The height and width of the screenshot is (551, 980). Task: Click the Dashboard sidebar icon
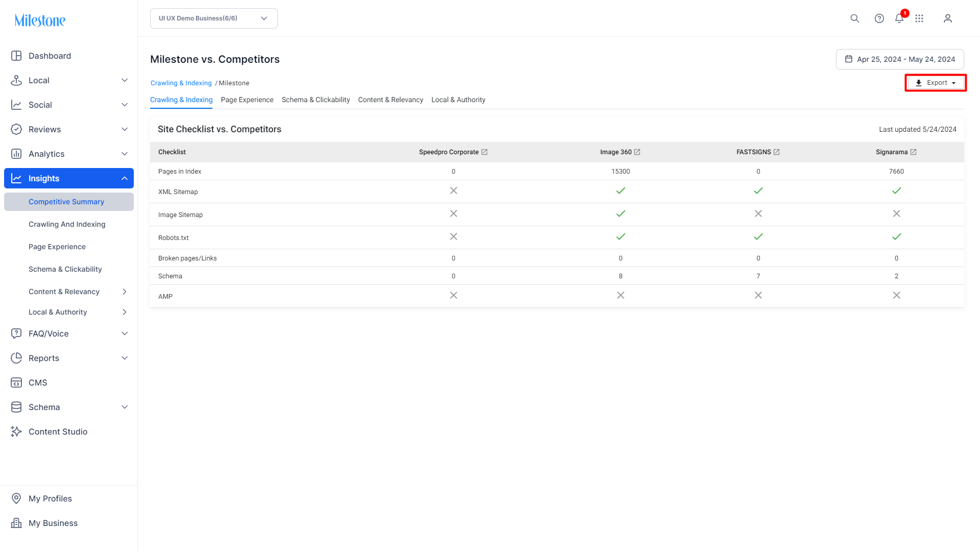(16, 56)
